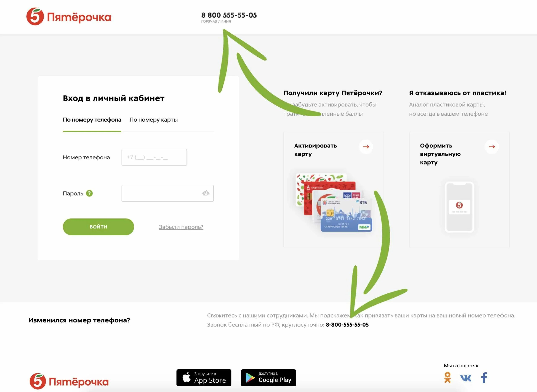Click the горячая линия phone number link
The height and width of the screenshot is (392, 537).
pyautogui.click(x=228, y=15)
